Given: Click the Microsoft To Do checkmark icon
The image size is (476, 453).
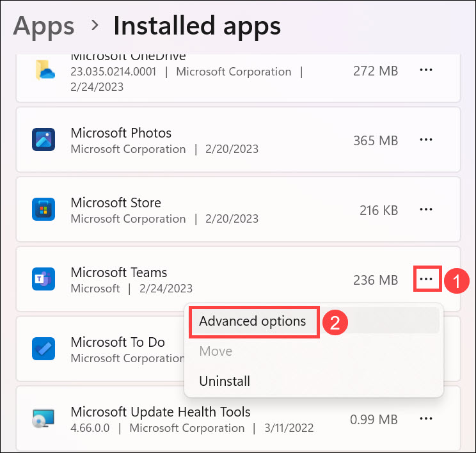Looking at the screenshot, I should (x=44, y=349).
